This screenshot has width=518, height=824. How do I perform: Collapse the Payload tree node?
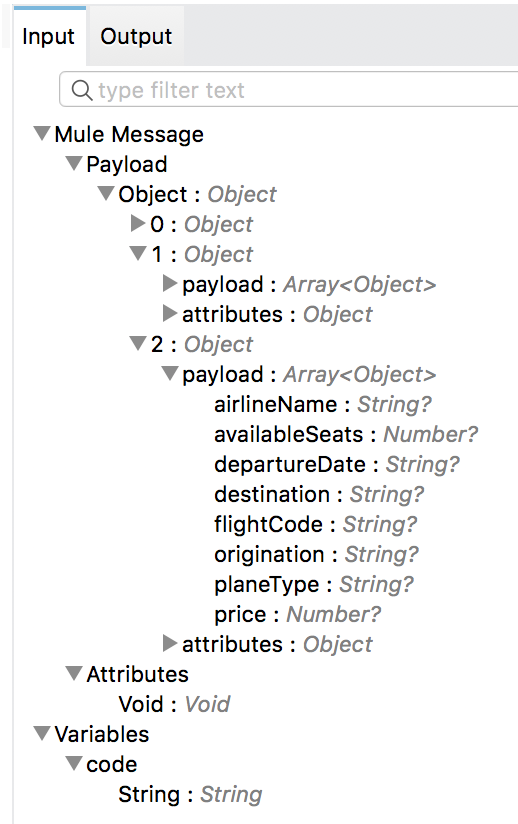74,163
